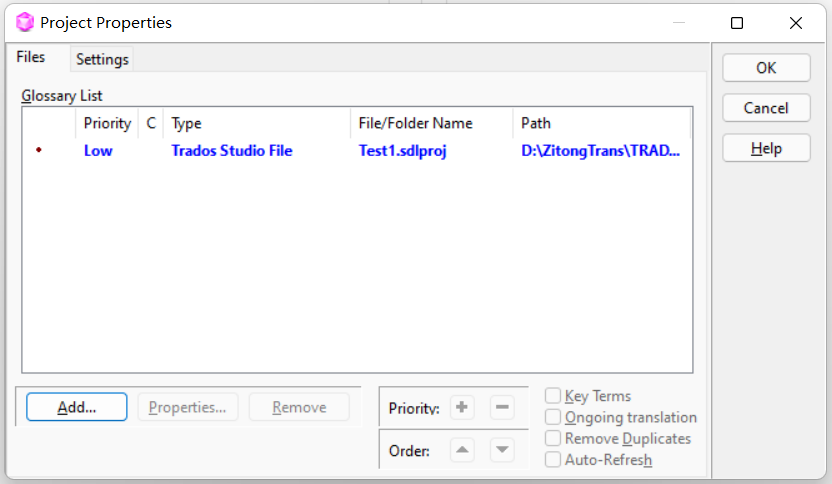The width and height of the screenshot is (832, 484).
Task: Open the Files tab
Action: pos(31,58)
